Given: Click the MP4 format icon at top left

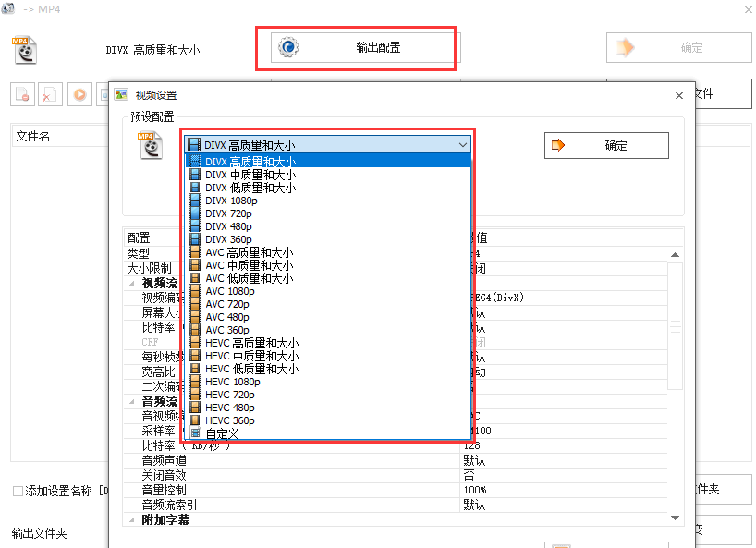Looking at the screenshot, I should 24,48.
